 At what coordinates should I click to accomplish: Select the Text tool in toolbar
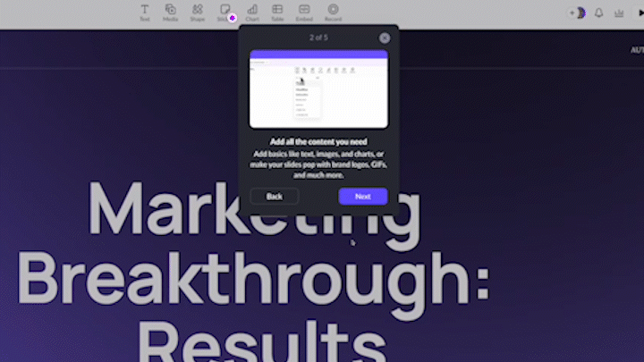[x=145, y=13]
